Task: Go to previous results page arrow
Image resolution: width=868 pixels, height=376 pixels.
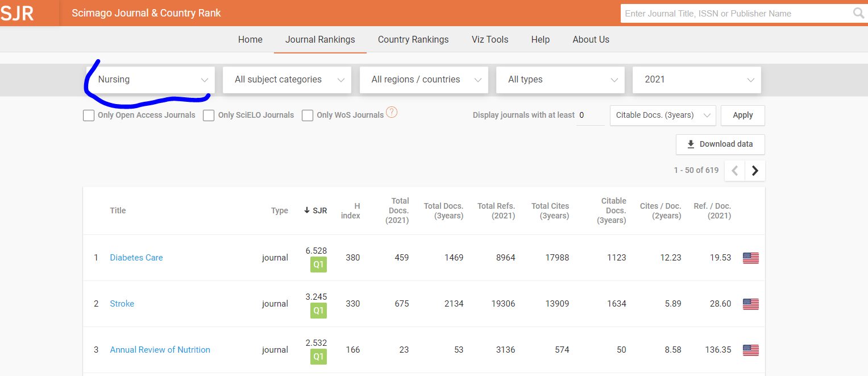Action: (x=734, y=171)
